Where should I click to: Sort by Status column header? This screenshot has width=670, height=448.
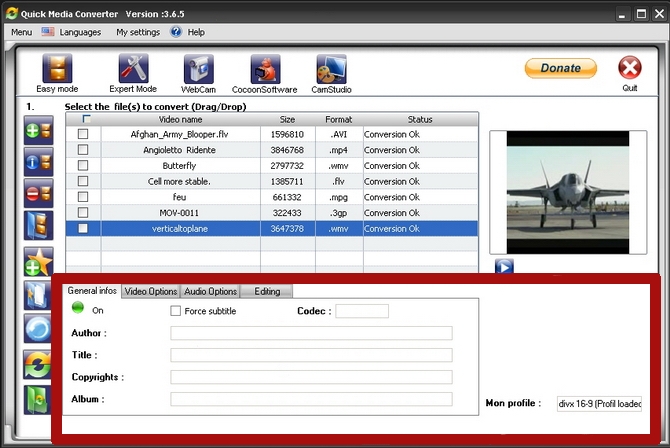tap(420, 119)
